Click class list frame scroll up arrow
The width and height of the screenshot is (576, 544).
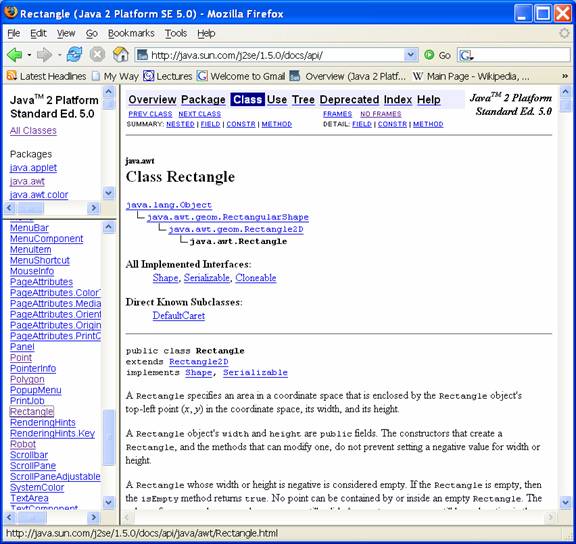point(108,227)
